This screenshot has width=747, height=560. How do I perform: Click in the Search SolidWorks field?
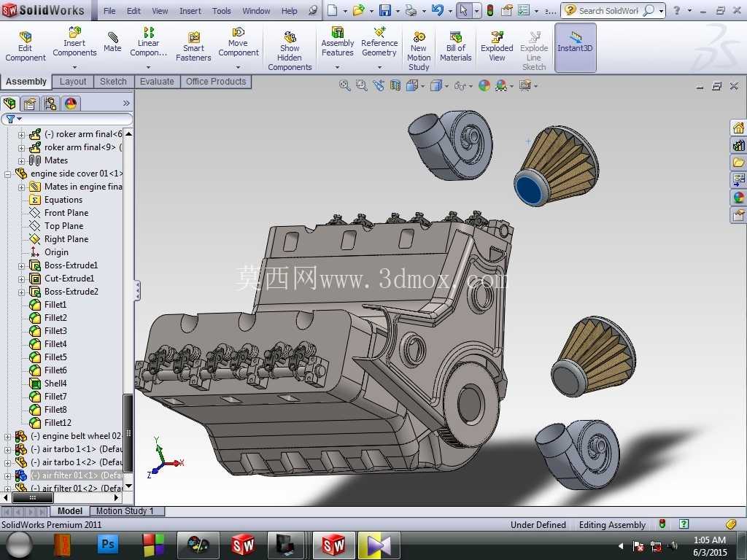coord(608,10)
